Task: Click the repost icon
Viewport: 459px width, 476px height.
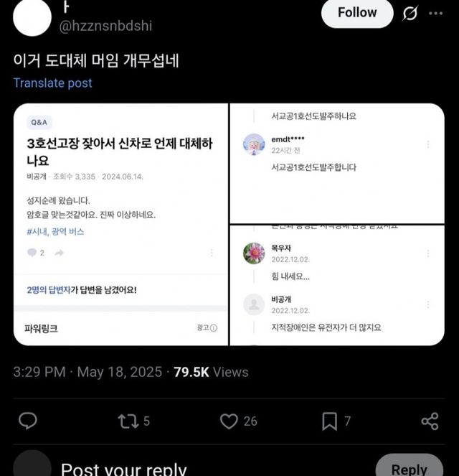Action: click(127, 421)
